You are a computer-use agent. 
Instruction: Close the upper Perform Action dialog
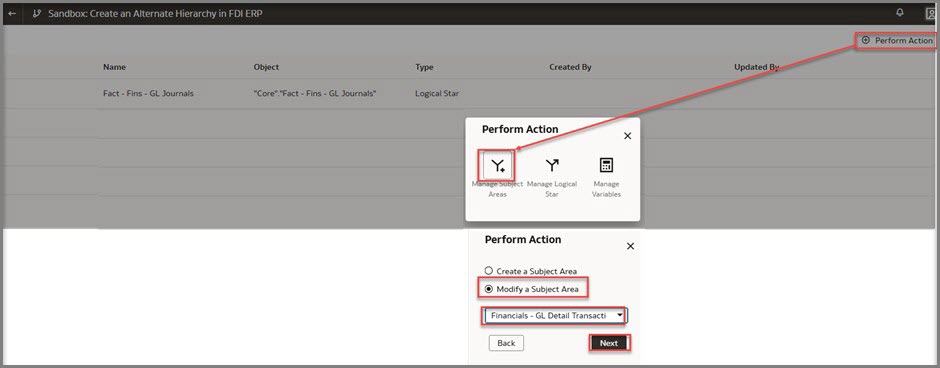(628, 136)
